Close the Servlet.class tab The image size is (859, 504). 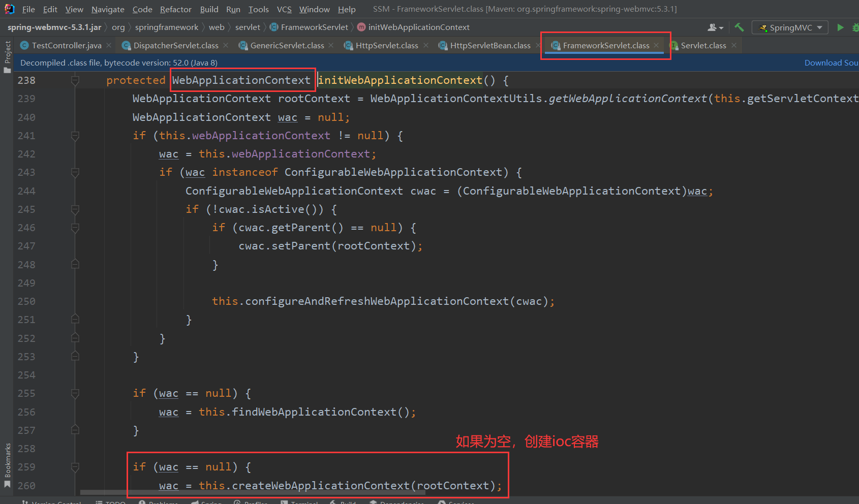click(734, 45)
